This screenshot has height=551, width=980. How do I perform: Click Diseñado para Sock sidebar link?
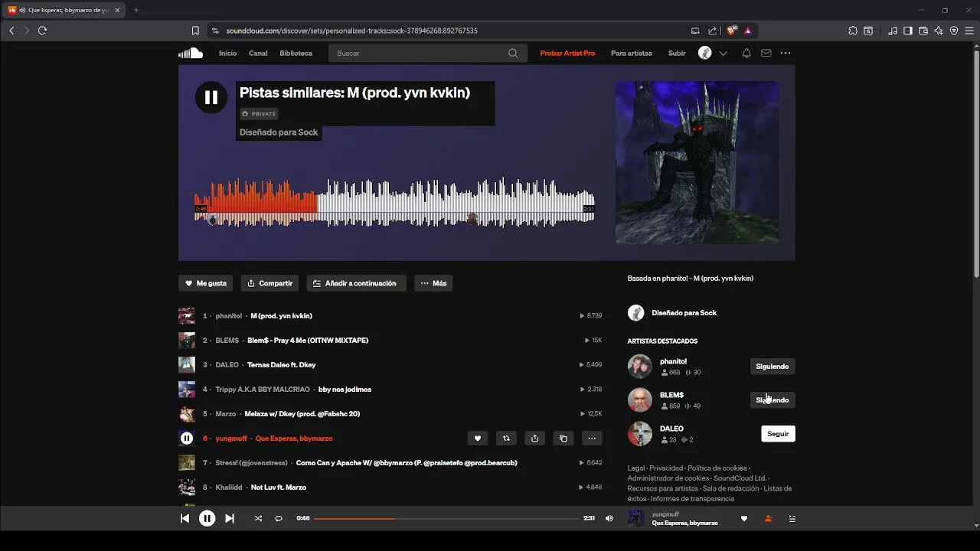click(684, 313)
